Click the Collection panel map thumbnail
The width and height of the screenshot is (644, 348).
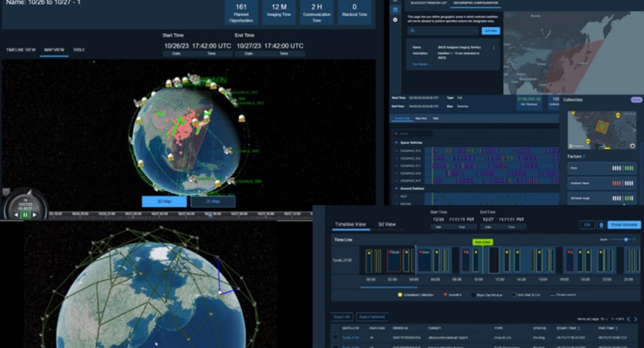(601, 130)
